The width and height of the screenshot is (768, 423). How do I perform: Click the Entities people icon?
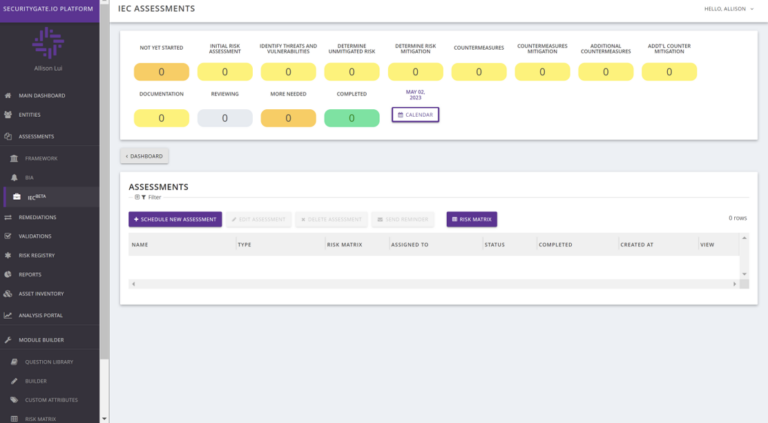click(8, 115)
